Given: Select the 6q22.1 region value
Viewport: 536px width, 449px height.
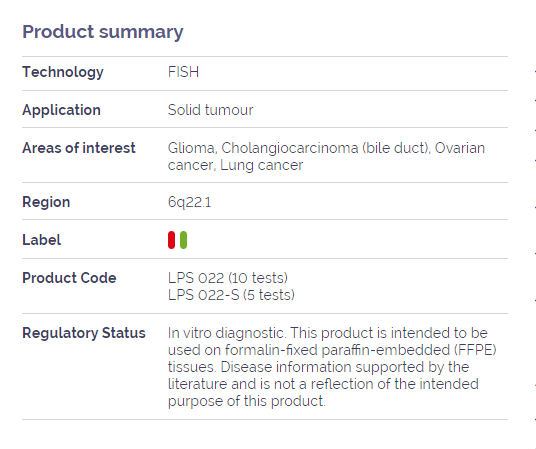Looking at the screenshot, I should 190,202.
